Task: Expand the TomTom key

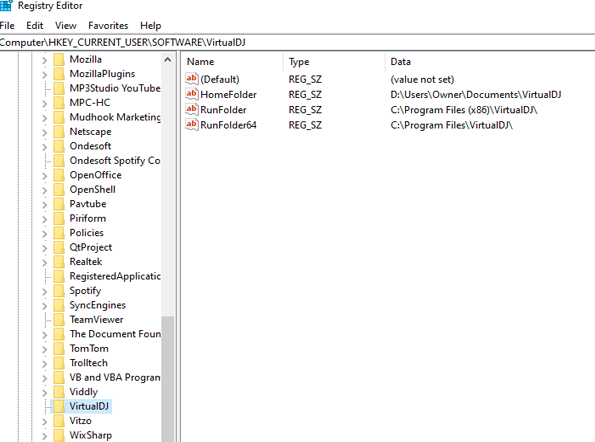Action: point(44,349)
